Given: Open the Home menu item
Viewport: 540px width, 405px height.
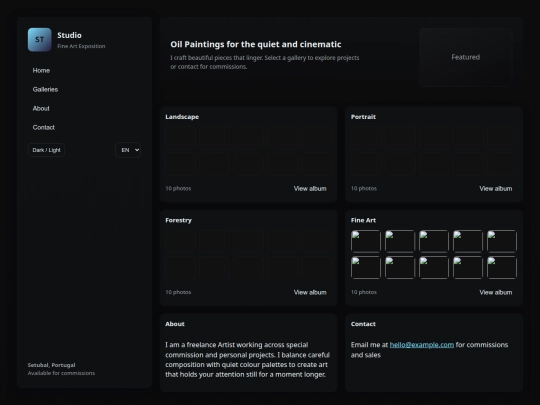Looking at the screenshot, I should (41, 71).
